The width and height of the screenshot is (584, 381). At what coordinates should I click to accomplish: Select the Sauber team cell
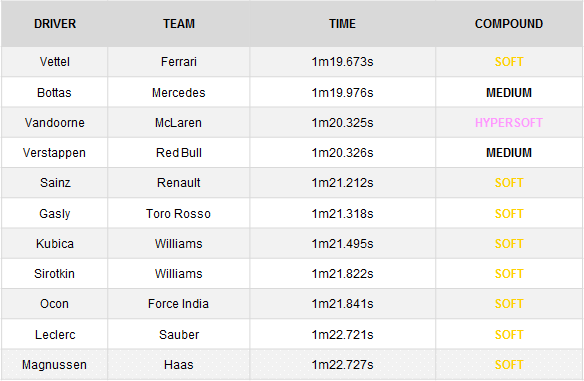(179, 334)
